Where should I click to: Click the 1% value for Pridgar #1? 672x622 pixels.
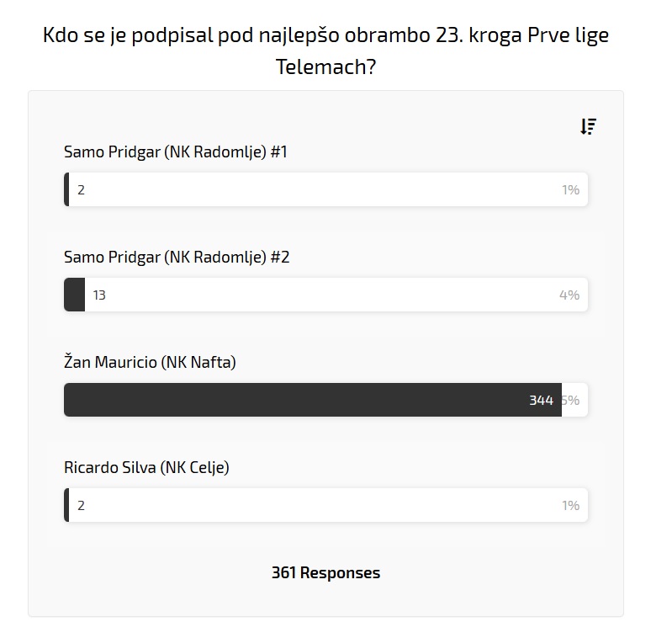(x=570, y=190)
